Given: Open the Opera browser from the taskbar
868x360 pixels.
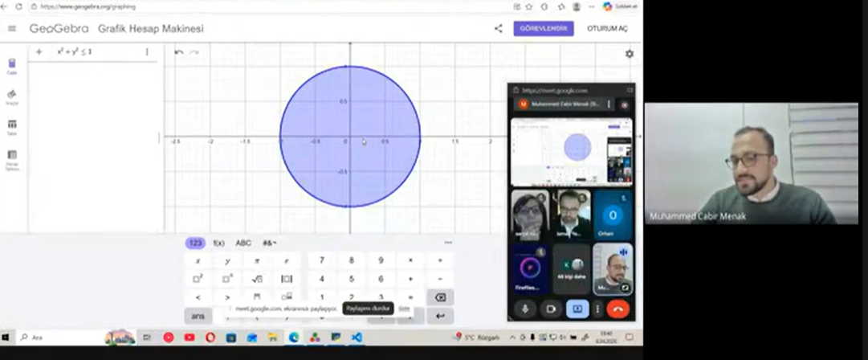Looking at the screenshot, I should 210,337.
